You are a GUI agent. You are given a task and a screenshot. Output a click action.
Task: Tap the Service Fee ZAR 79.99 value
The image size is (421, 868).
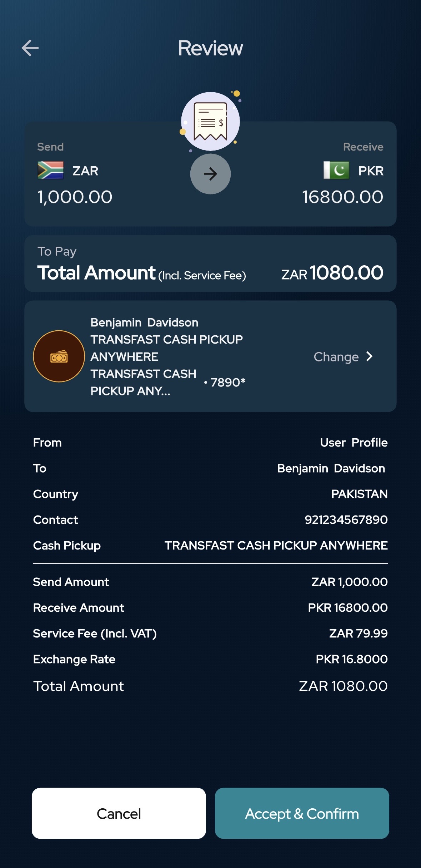pos(358,633)
